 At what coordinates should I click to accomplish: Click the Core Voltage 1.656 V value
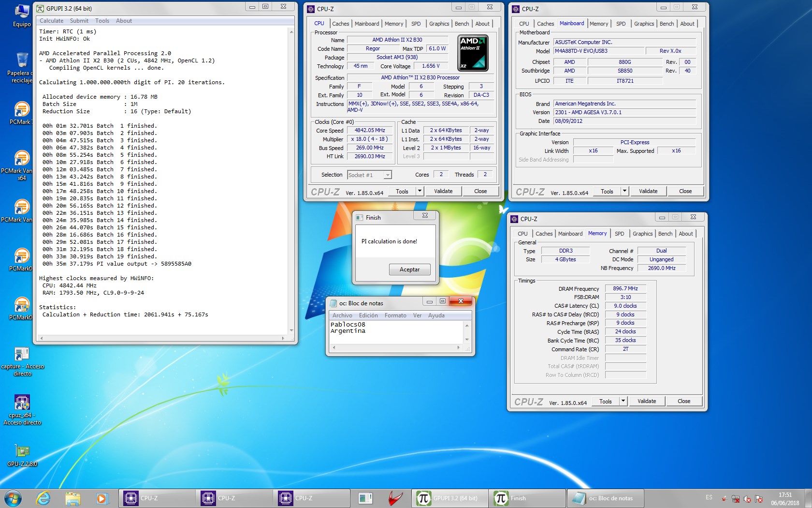431,66
